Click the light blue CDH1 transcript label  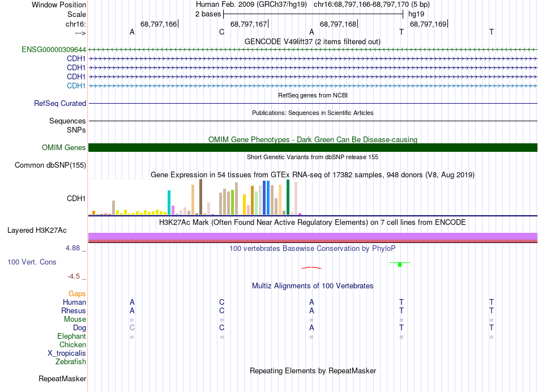coord(76,86)
